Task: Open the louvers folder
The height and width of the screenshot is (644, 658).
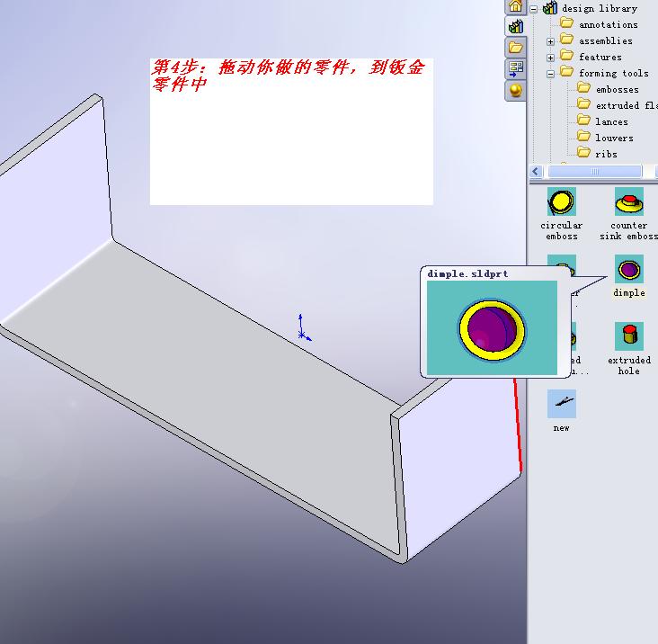Action: tap(614, 138)
